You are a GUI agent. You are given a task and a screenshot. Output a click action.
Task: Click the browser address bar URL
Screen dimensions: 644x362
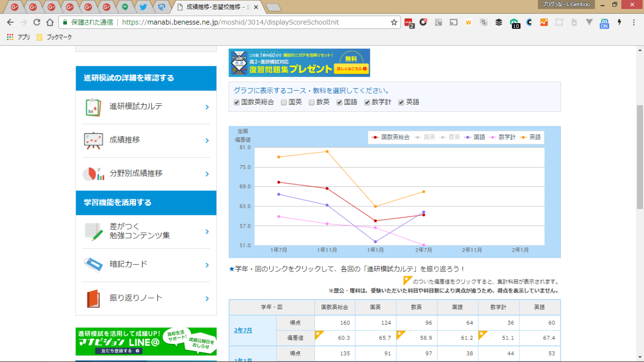pyautogui.click(x=230, y=22)
